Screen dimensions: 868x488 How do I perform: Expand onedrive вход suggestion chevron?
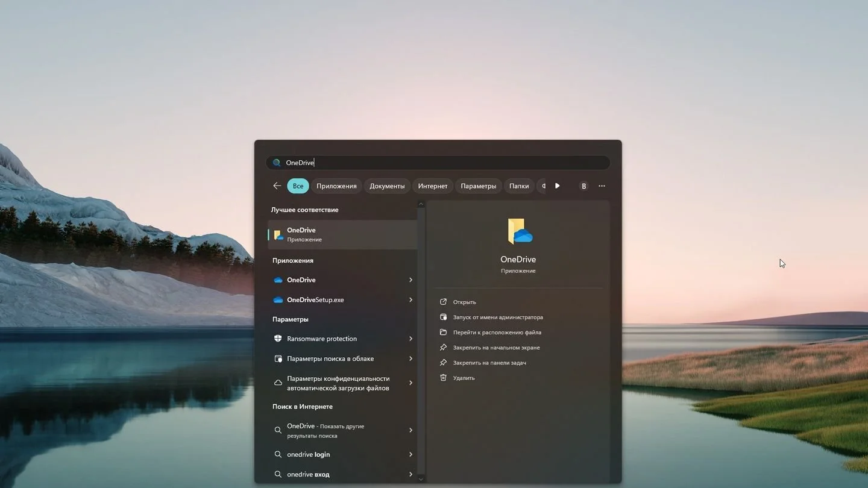(410, 474)
